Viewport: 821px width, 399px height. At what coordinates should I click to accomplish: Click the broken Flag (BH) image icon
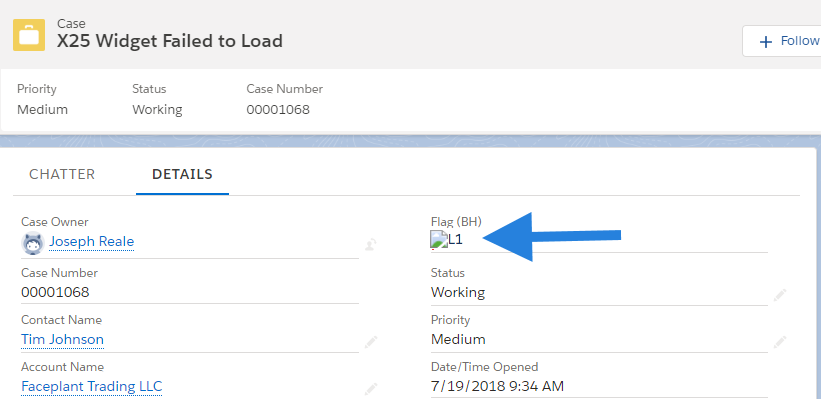coord(439,240)
